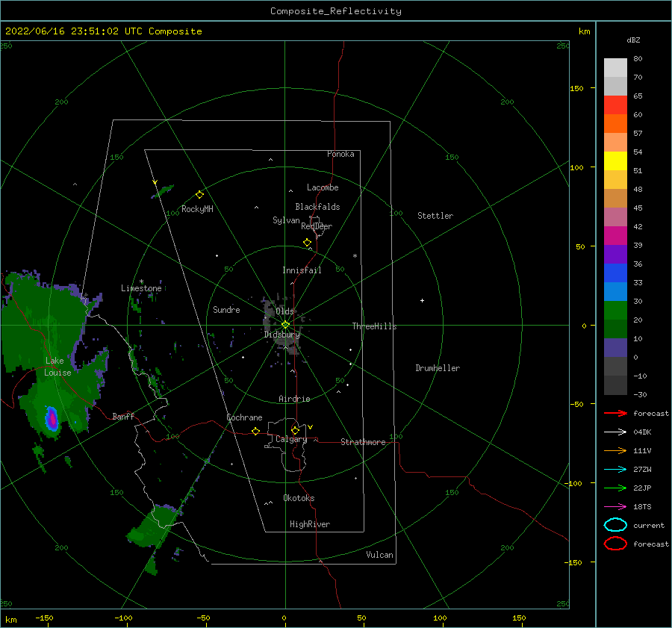Click the Lake Louise label
672x628 pixels.
click(x=57, y=367)
